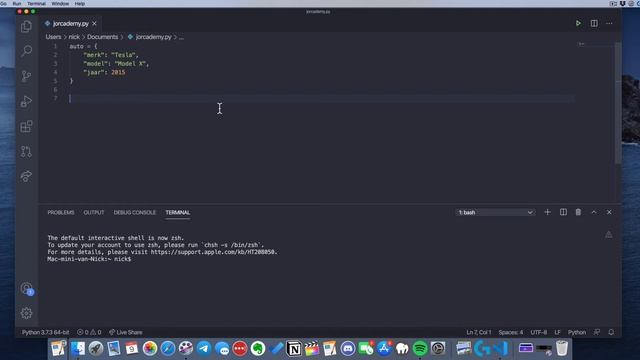Click the 2015 value on line 4
640x360 pixels.
click(x=118, y=72)
